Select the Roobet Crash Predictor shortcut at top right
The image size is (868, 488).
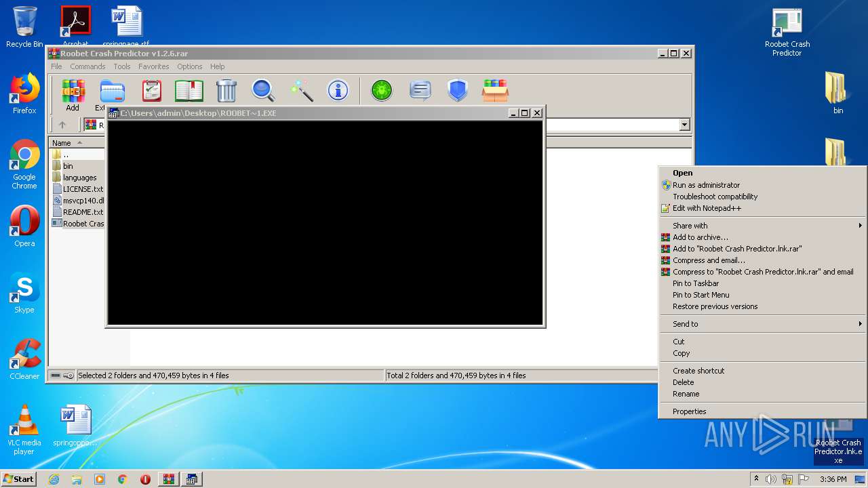[787, 32]
